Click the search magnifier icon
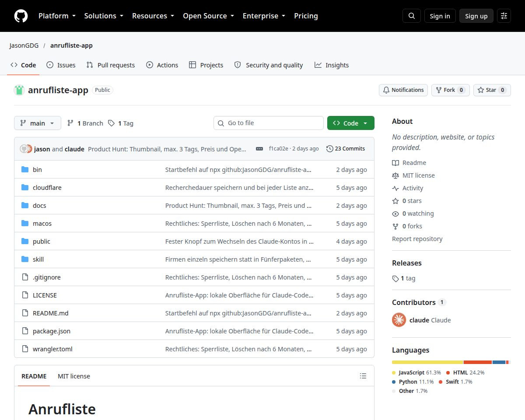525x420 pixels. [412, 16]
